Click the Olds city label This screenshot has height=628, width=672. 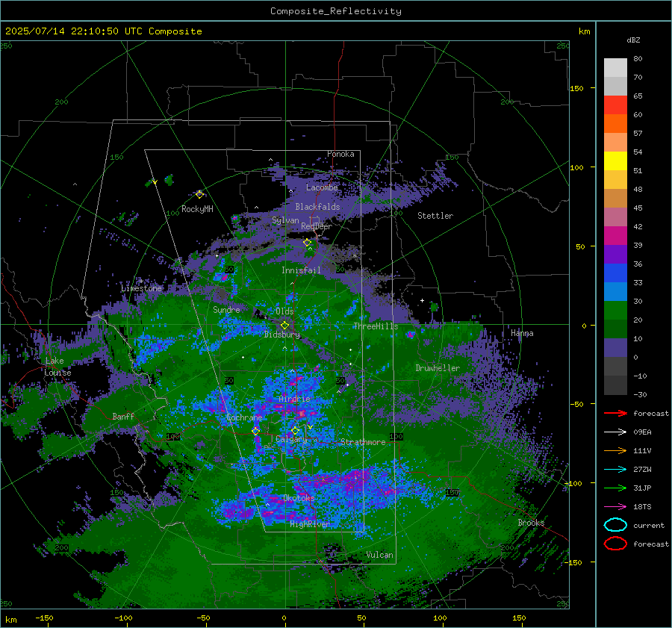(284, 311)
